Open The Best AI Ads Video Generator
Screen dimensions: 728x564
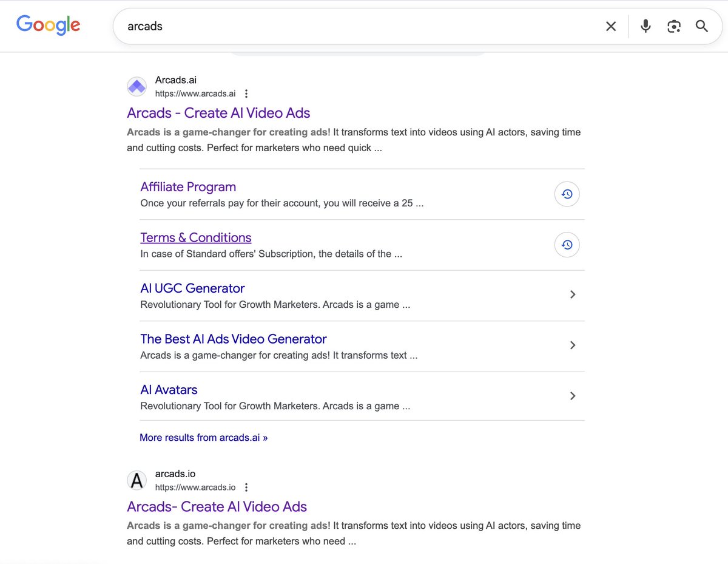coord(234,339)
